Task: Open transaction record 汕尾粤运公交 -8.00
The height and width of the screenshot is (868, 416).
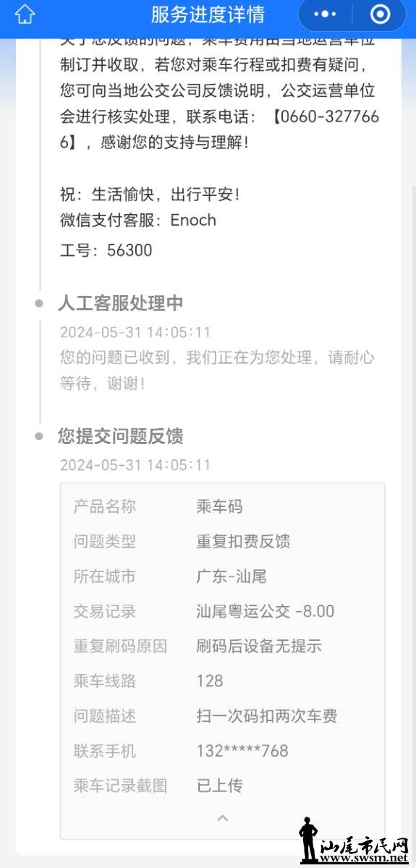Action: coord(266,611)
